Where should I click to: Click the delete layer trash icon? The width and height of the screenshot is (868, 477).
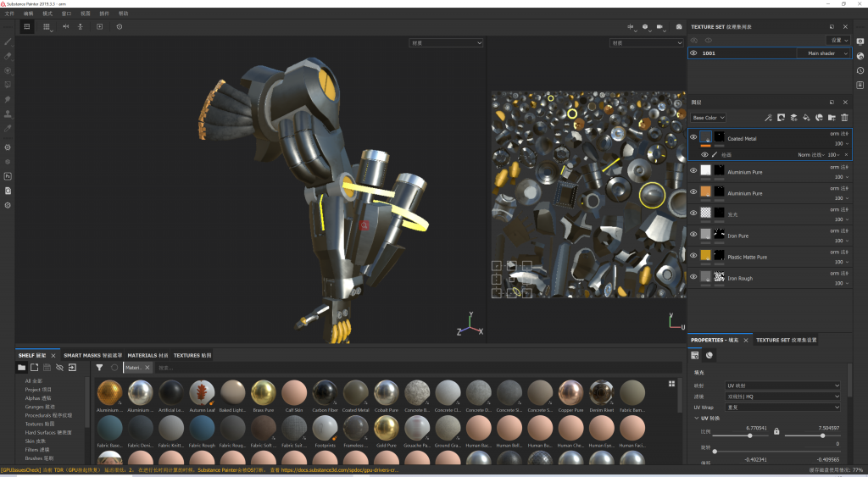pos(844,118)
